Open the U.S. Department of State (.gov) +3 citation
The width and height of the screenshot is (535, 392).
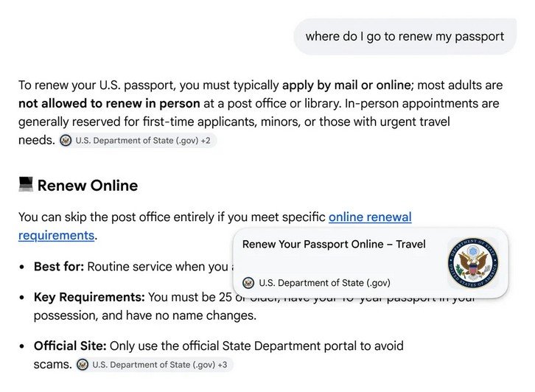point(154,365)
